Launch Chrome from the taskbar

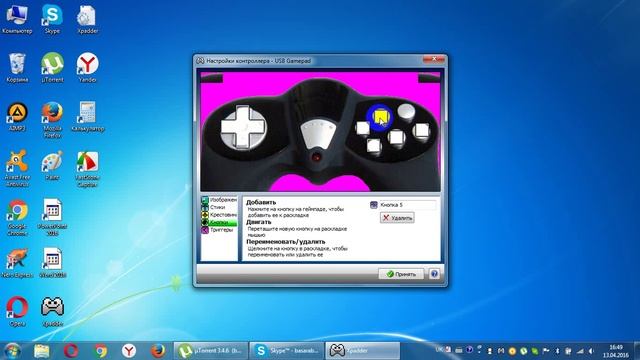[100, 351]
